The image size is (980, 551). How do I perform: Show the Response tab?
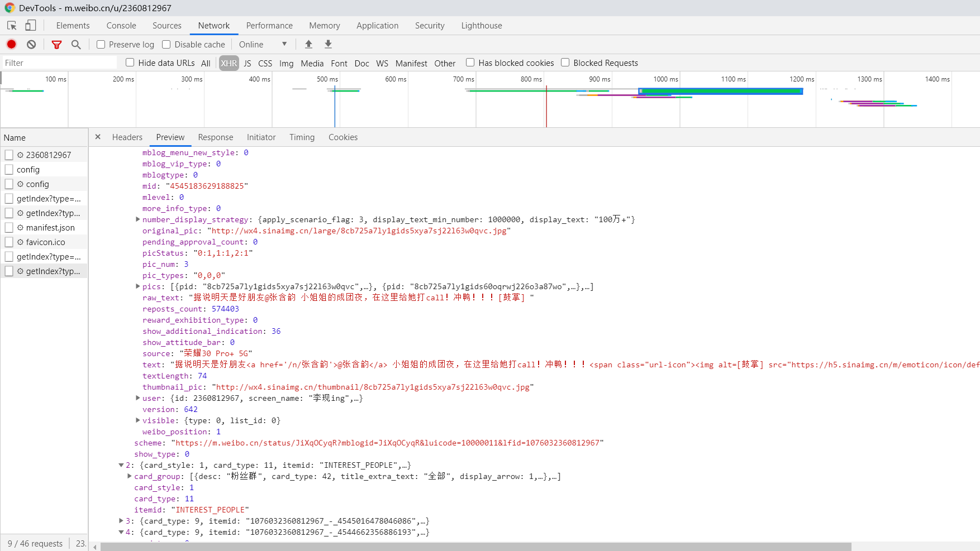[x=216, y=137]
